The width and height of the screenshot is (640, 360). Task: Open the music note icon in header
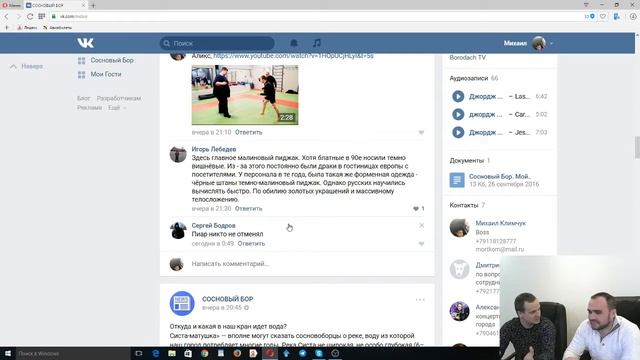(x=317, y=43)
